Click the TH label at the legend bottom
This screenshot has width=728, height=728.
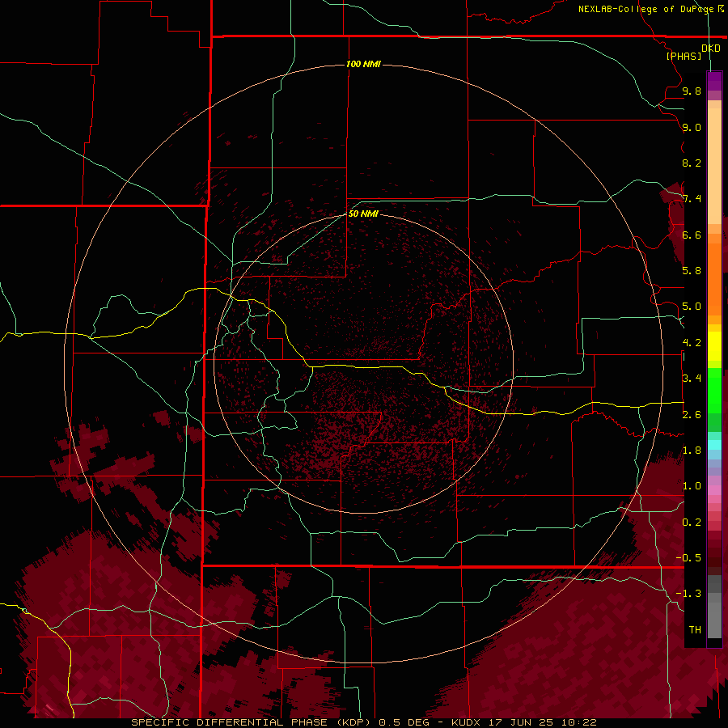pos(695,629)
